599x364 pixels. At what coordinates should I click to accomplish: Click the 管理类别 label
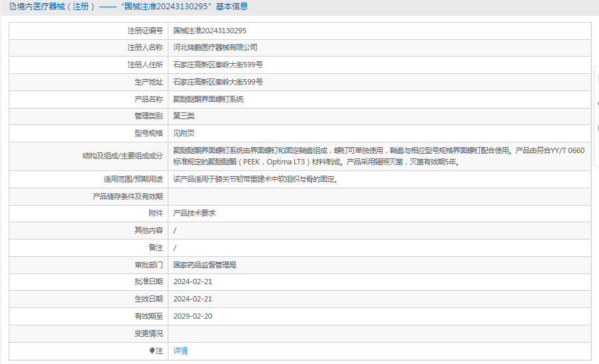point(148,116)
